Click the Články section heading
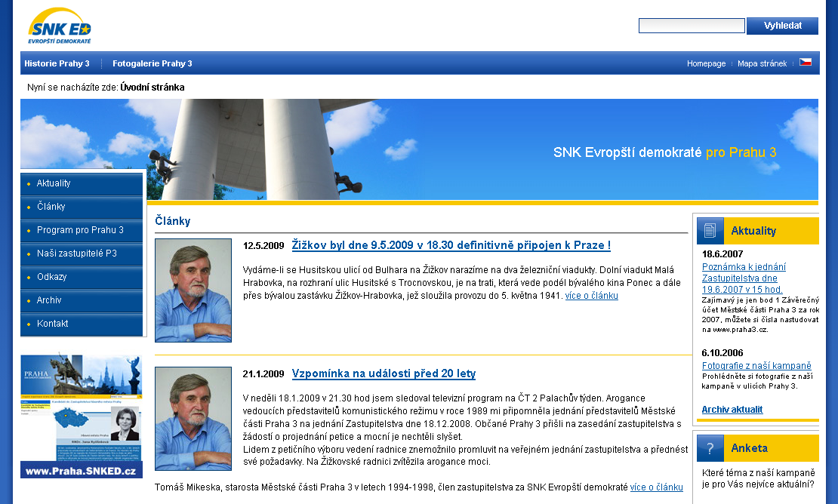 tap(173, 221)
